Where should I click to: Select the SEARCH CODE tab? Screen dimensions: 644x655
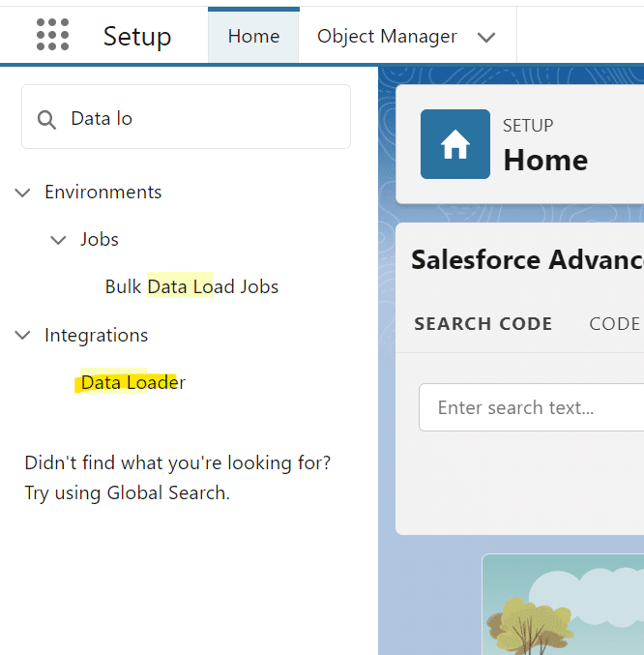click(x=483, y=324)
